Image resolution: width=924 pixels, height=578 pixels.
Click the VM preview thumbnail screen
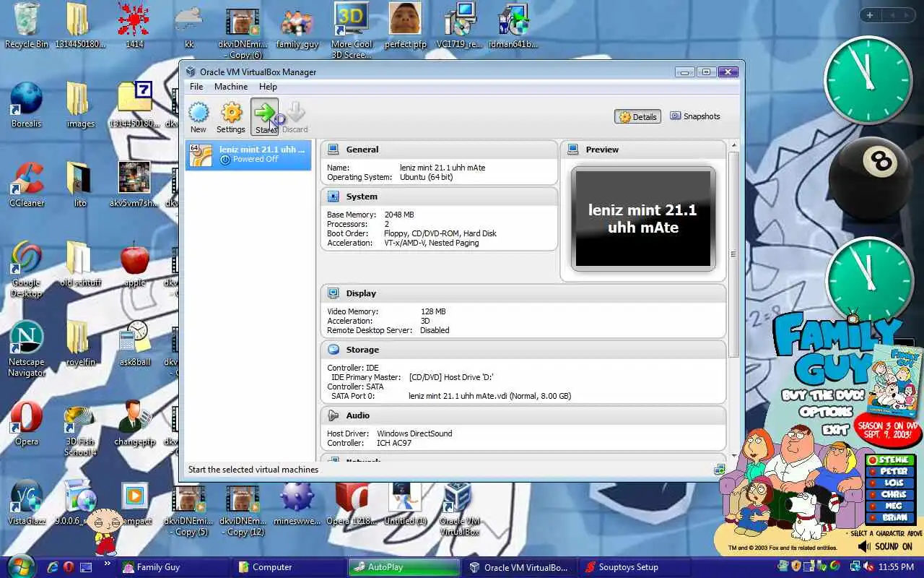[x=643, y=219]
